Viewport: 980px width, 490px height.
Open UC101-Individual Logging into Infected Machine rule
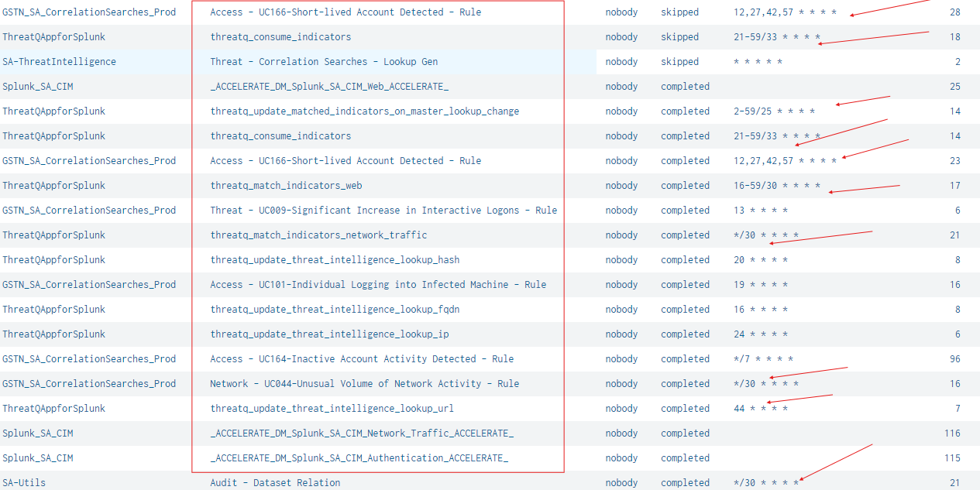coord(378,285)
